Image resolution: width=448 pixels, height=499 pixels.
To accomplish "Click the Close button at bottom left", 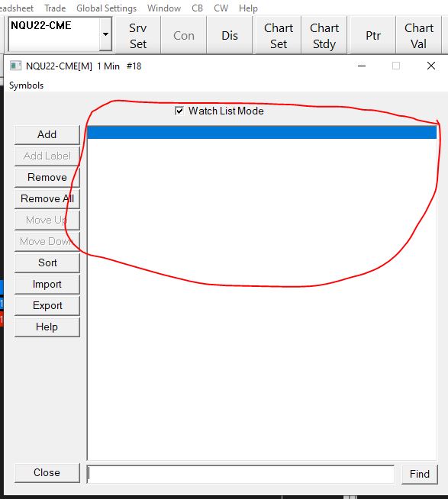I will (47, 472).
